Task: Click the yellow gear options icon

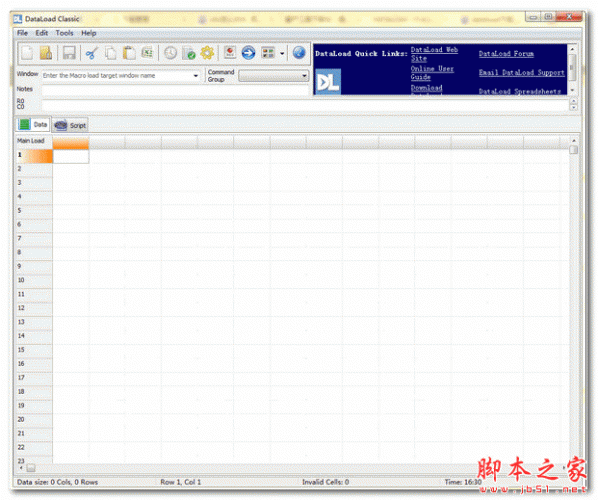Action: pos(207,53)
